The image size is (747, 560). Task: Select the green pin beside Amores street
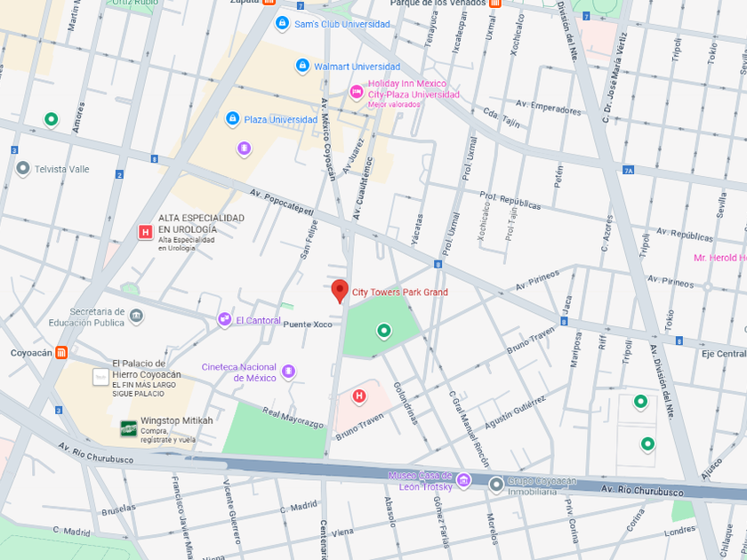click(x=51, y=119)
